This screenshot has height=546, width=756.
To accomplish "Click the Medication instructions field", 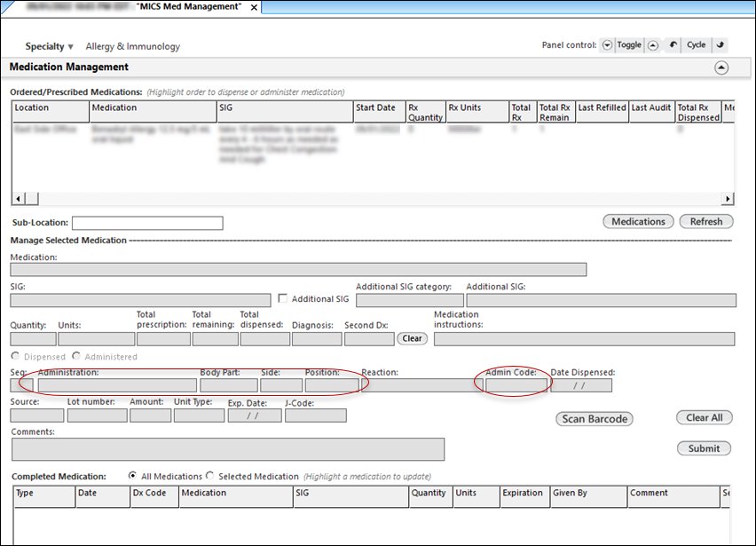I will tap(585, 339).
